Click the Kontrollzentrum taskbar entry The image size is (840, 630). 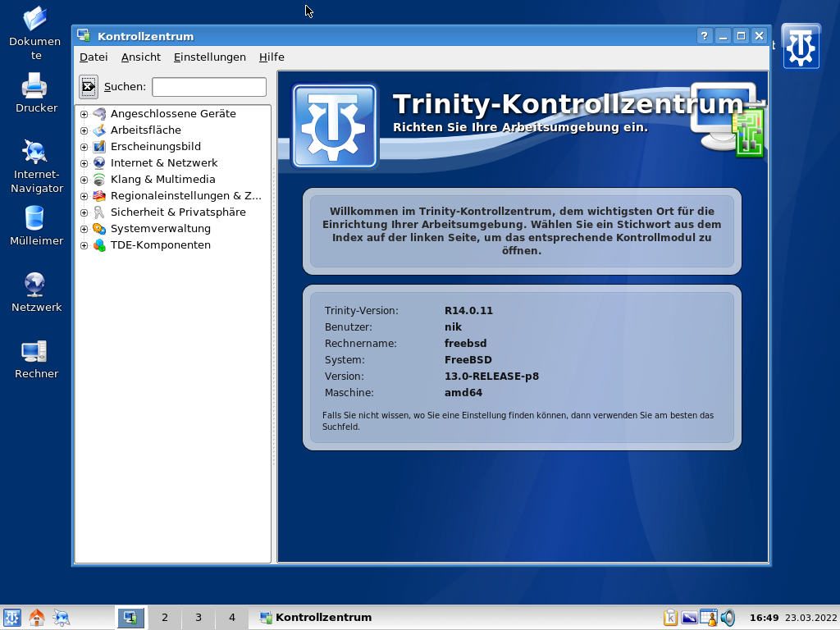coord(316,618)
